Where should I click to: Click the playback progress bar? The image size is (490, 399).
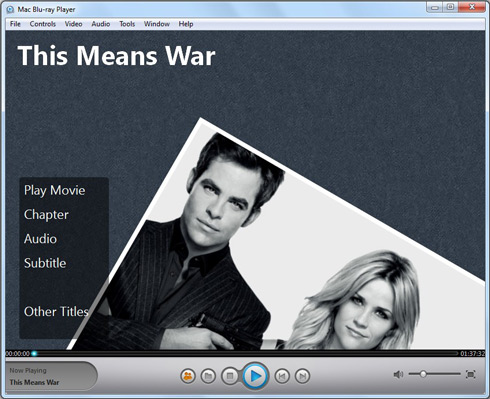(x=245, y=353)
